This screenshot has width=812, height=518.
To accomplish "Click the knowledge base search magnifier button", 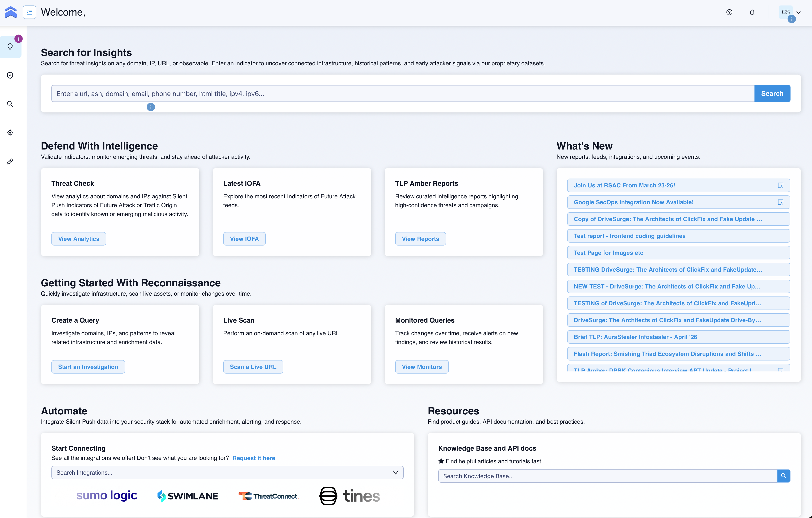I will 784,476.
